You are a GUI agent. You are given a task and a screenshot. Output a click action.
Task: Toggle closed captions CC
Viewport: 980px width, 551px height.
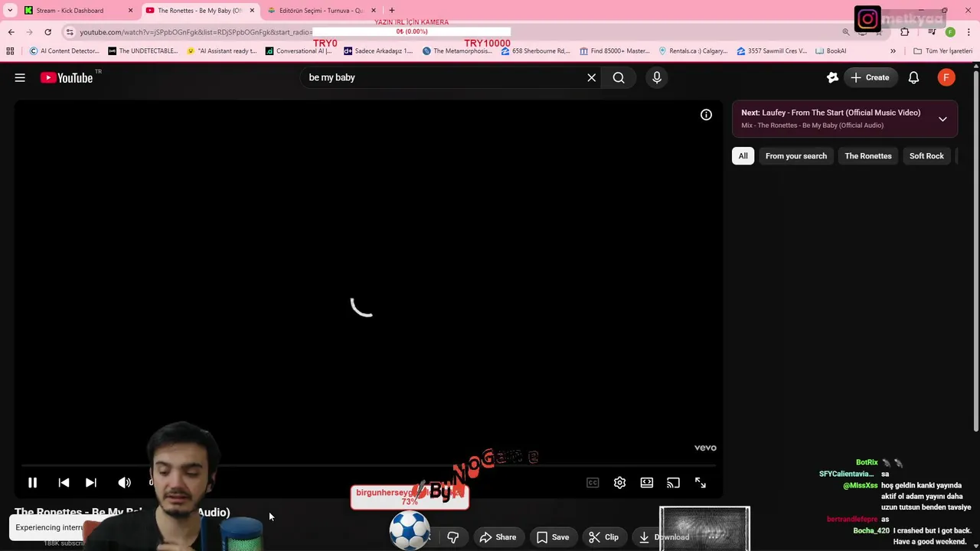(x=593, y=483)
